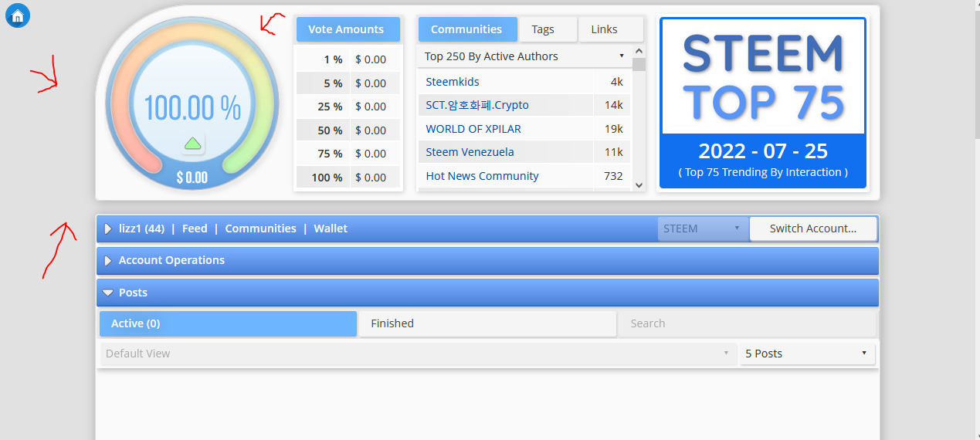Open the Communities link in account bar
Image resolution: width=980 pixels, height=440 pixels.
tap(261, 228)
